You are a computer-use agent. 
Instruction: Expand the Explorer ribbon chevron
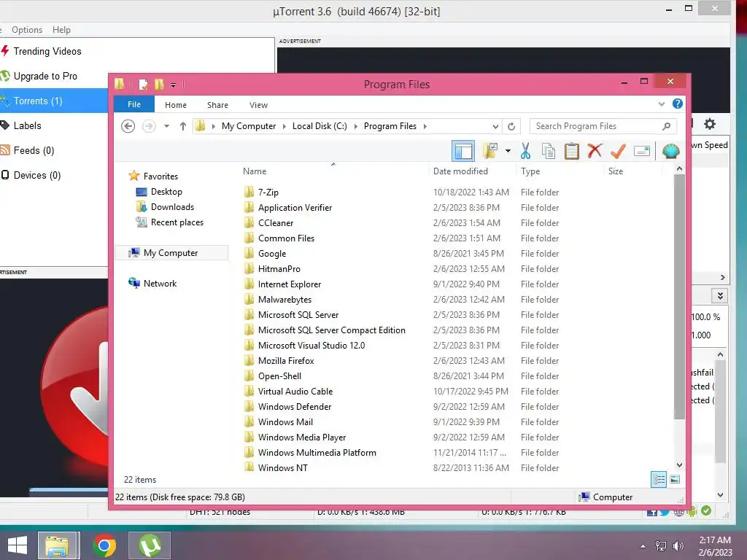coord(661,104)
